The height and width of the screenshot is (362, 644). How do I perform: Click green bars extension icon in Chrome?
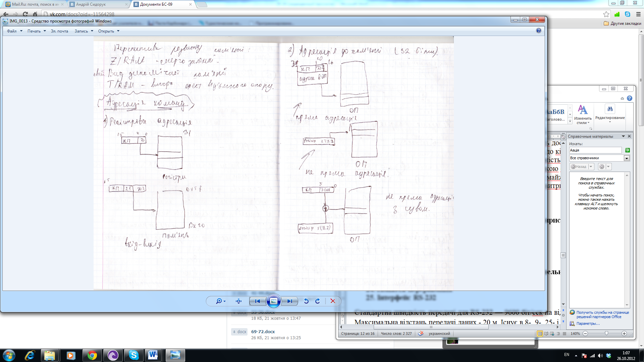[617, 14]
